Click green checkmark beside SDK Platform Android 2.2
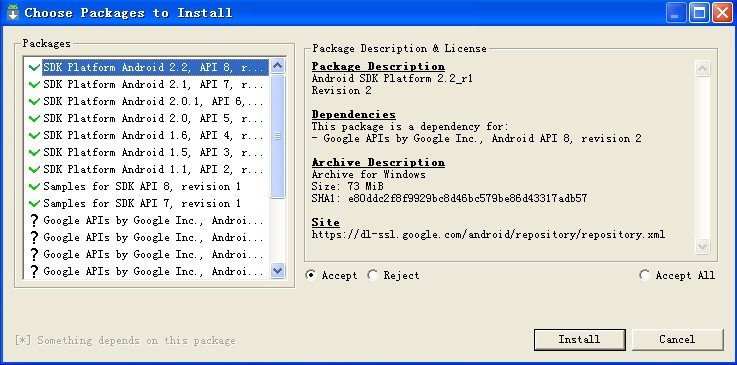The width and height of the screenshot is (737, 365). pos(34,67)
